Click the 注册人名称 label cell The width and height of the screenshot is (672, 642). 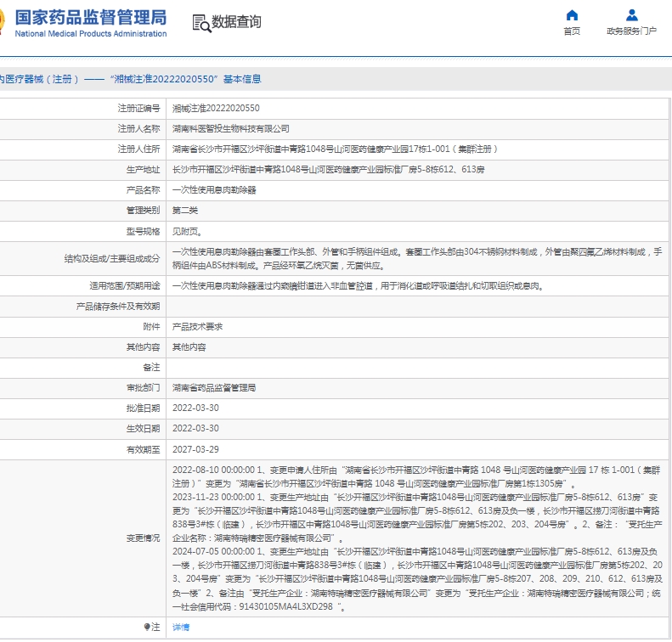click(x=138, y=129)
